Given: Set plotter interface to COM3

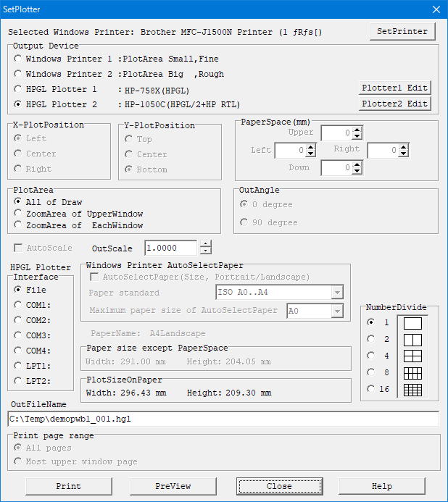Looking at the screenshot, I should [18, 335].
